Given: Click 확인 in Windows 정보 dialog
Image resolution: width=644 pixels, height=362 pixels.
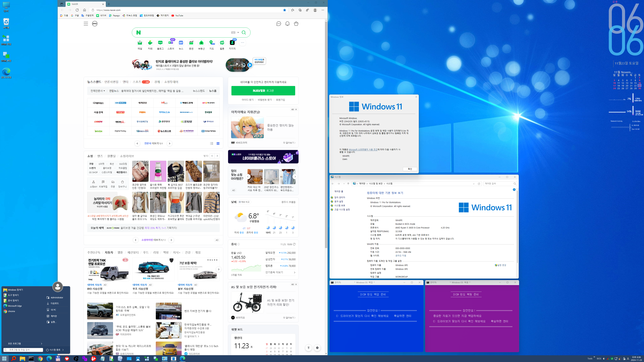Looking at the screenshot, I should coord(410,169).
